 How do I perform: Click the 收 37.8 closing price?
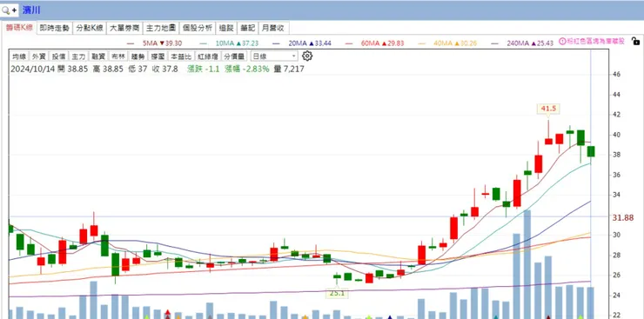[164, 69]
